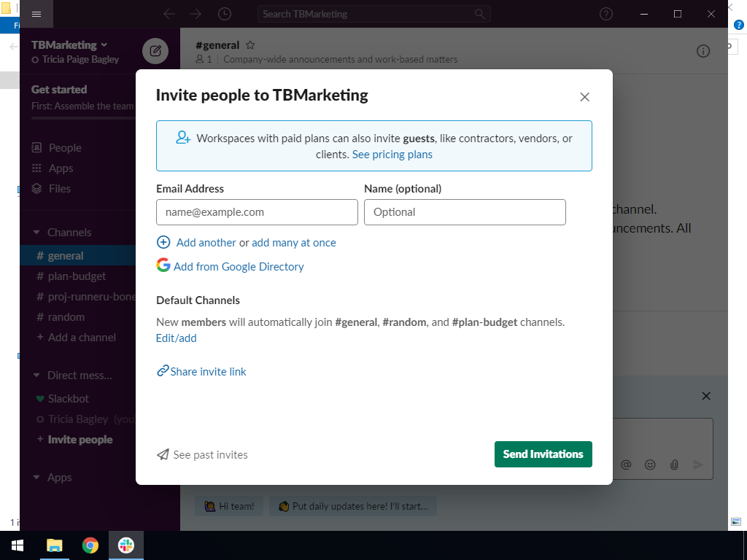Click See pricing plans link

coord(392,155)
